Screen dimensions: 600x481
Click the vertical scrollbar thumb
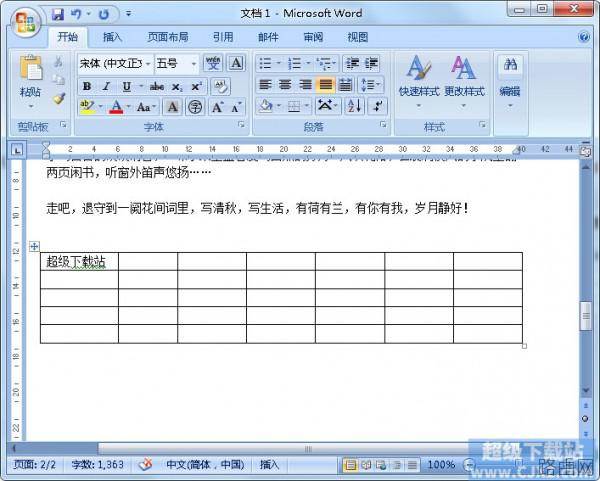point(585,316)
